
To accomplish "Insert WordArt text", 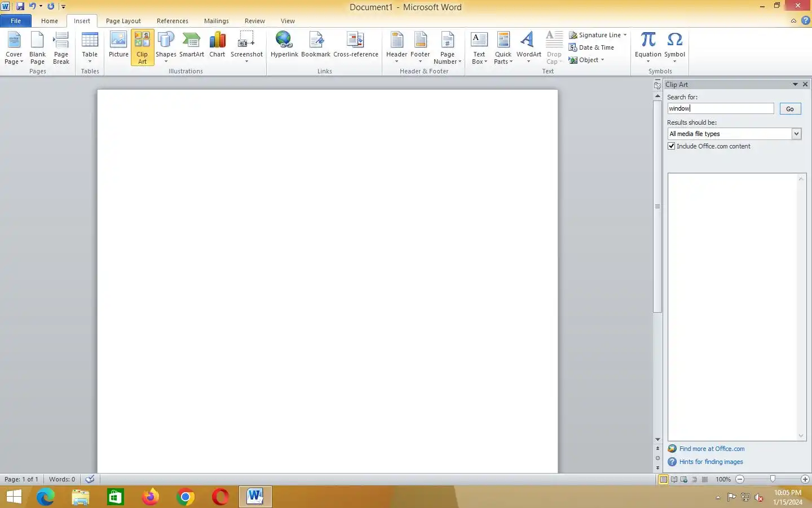I will coord(528,48).
